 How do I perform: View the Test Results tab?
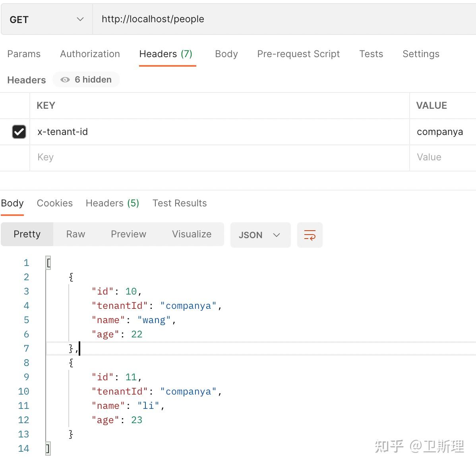coord(180,203)
